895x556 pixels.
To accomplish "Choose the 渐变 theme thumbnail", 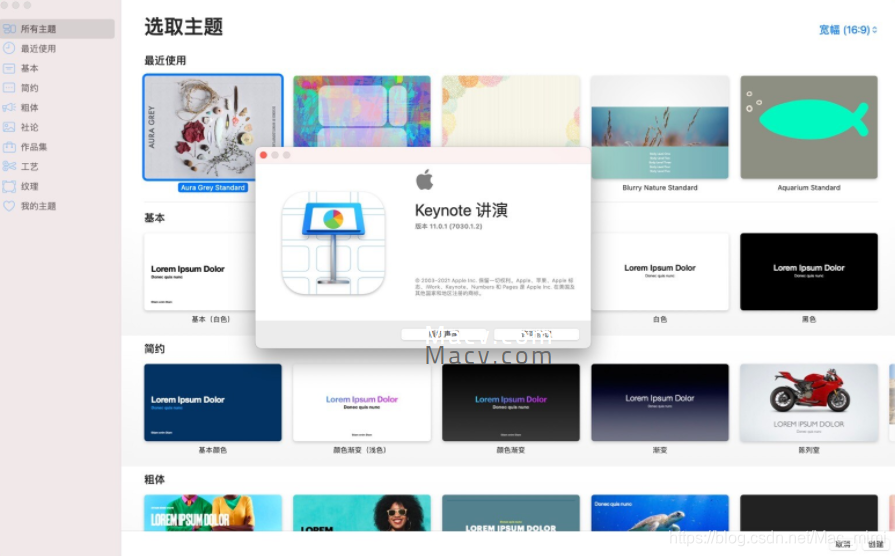I will click(660, 402).
